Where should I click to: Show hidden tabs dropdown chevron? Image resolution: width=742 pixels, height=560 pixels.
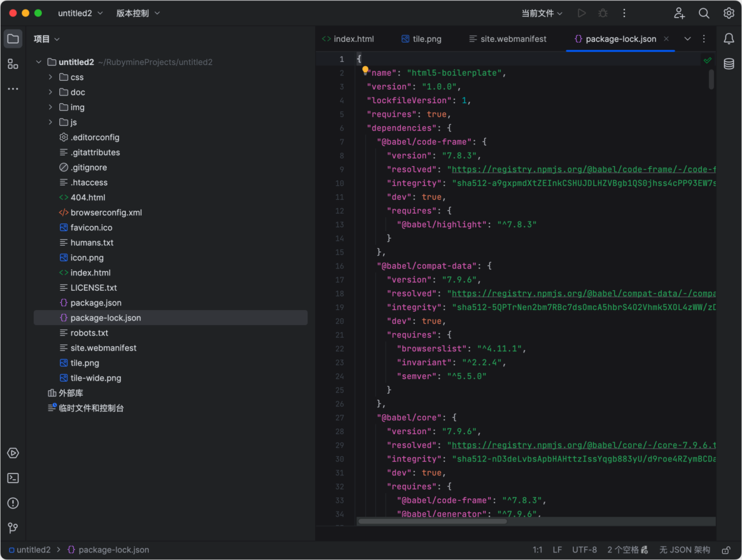pos(687,39)
